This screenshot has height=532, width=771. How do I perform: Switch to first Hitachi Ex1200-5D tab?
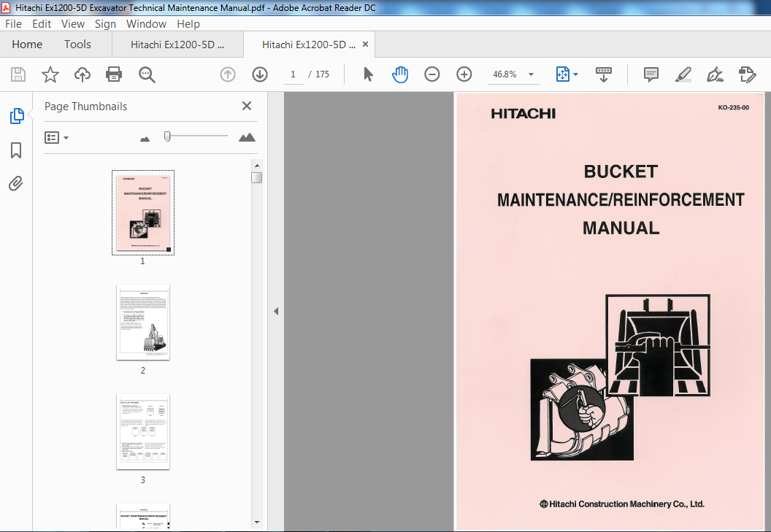pos(177,45)
